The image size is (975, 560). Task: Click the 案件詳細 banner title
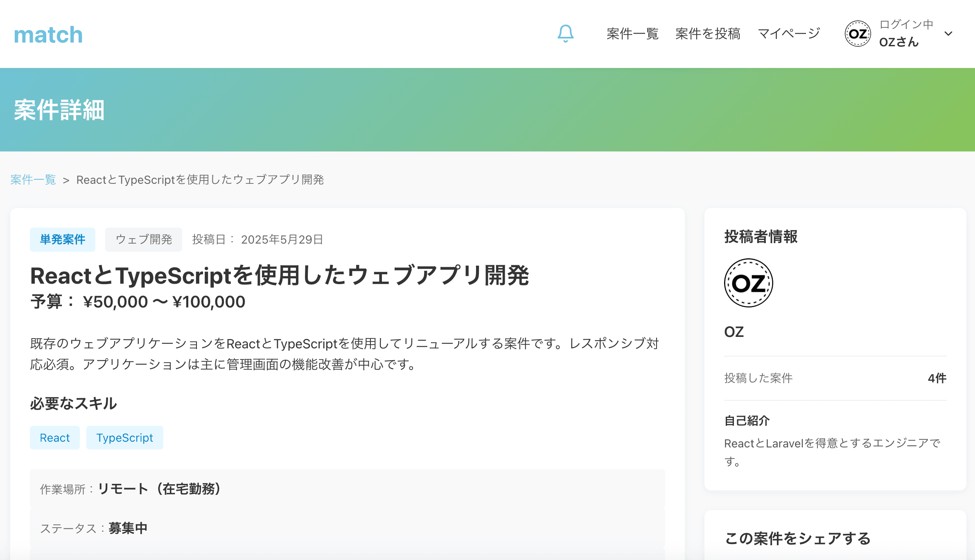[59, 110]
